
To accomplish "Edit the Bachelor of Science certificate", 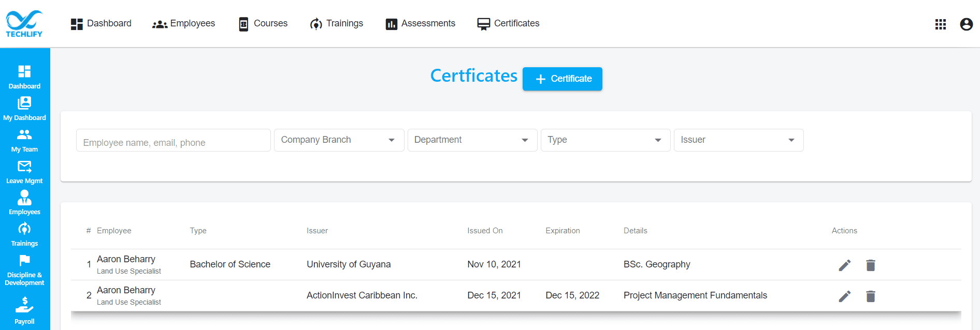I will pyautogui.click(x=845, y=265).
